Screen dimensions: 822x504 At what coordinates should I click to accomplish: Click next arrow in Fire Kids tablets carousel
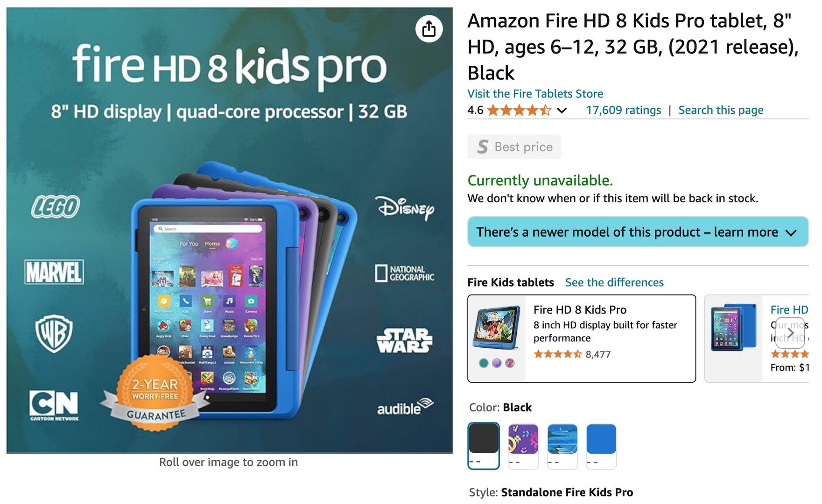[790, 333]
